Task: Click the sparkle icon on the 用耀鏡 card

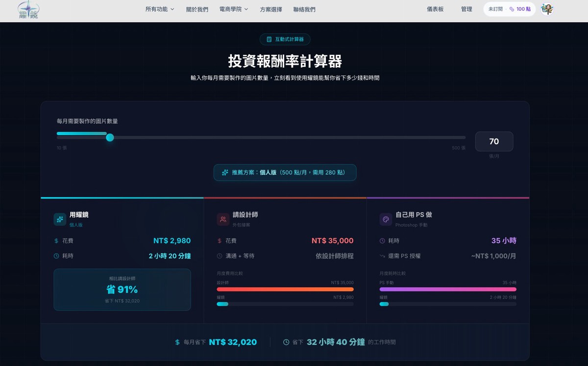Action: pos(60,219)
